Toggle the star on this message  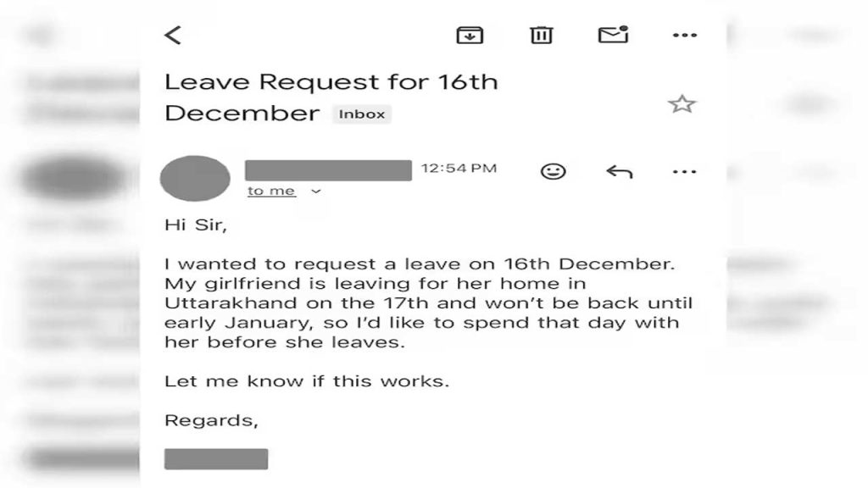click(683, 103)
